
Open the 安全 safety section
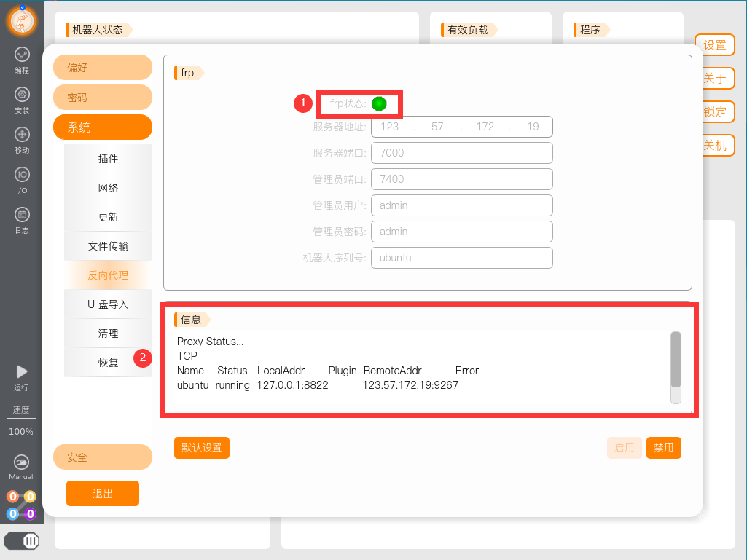click(x=103, y=457)
